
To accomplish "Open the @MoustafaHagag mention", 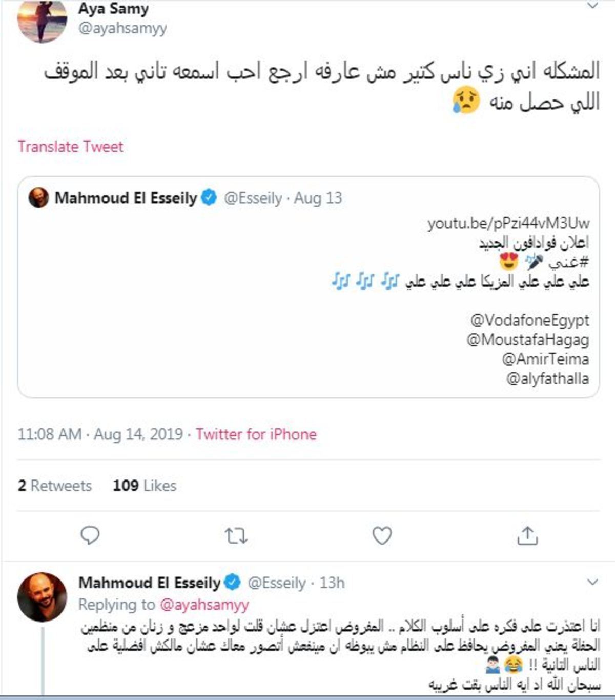I will coord(528,339).
